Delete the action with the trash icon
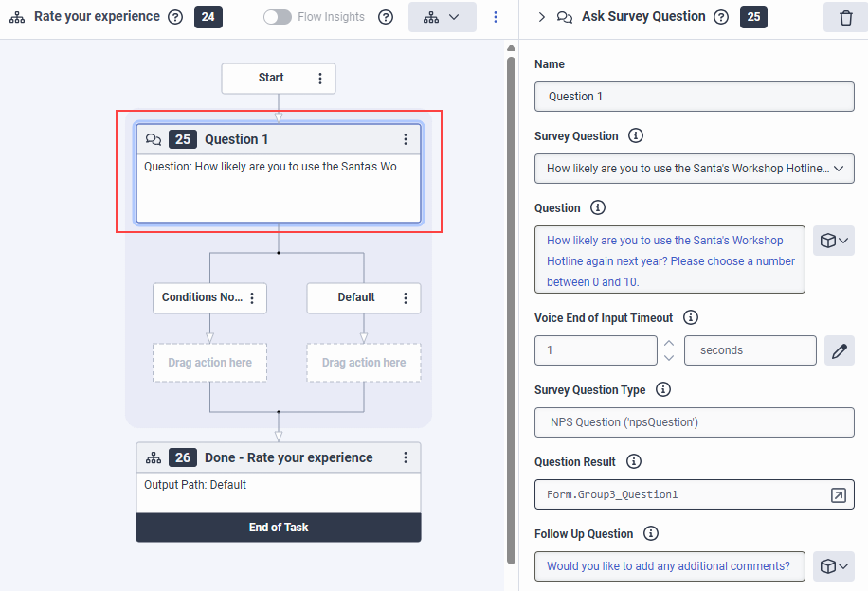 coord(845,17)
